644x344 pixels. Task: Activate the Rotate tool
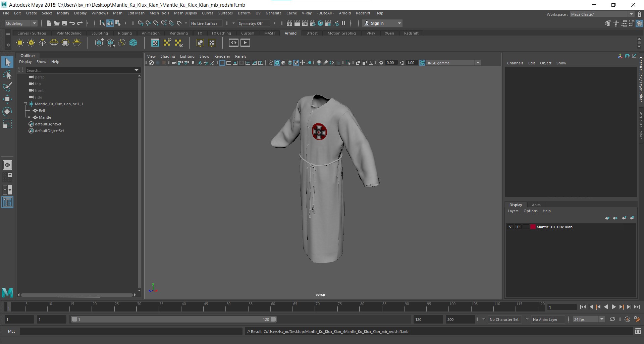[x=7, y=112]
